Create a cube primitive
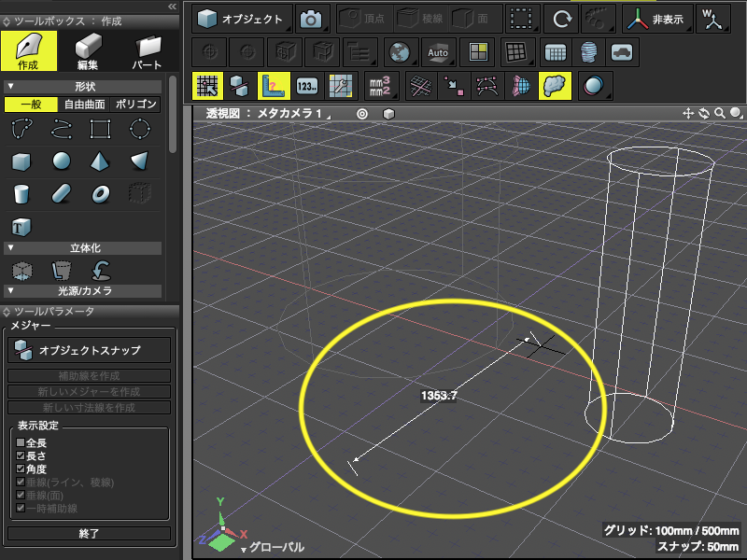The height and width of the screenshot is (560, 747). click(21, 161)
